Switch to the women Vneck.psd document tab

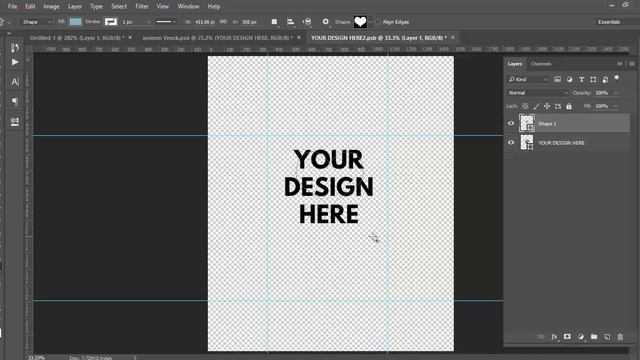[x=217, y=38]
